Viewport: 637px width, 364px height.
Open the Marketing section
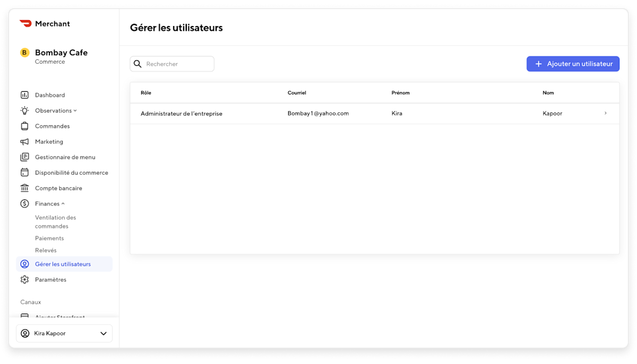tap(49, 142)
